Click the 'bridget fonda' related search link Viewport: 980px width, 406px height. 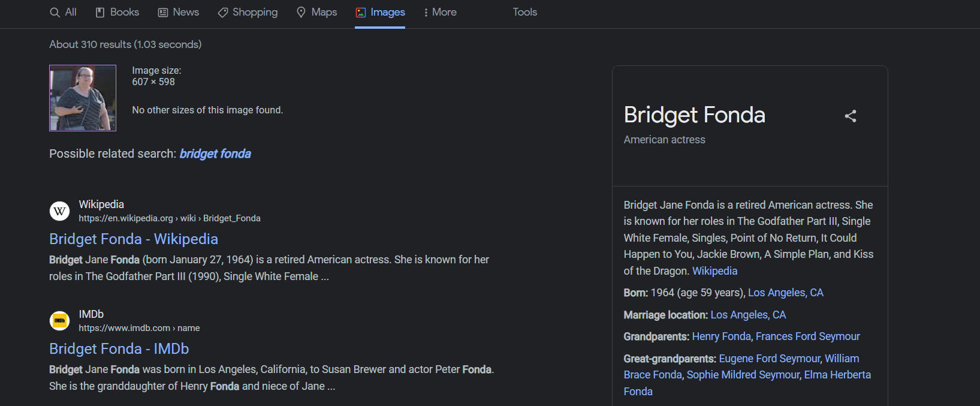(x=215, y=154)
